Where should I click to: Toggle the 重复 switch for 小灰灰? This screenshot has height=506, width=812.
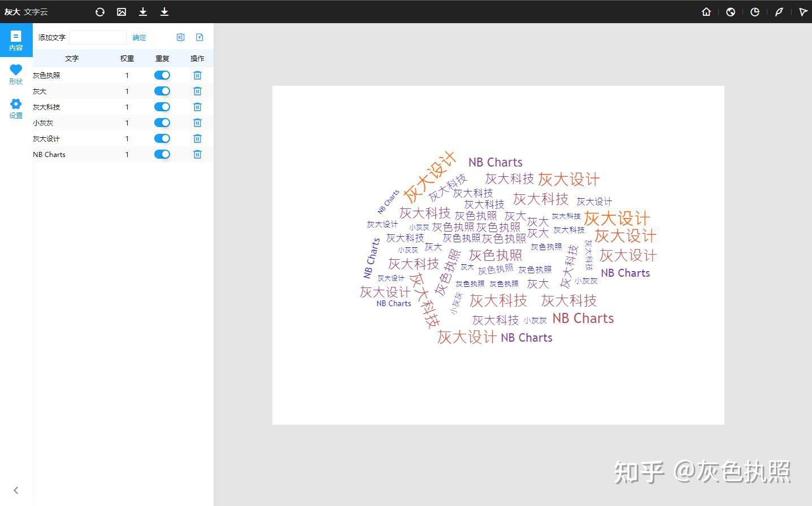pyautogui.click(x=162, y=123)
